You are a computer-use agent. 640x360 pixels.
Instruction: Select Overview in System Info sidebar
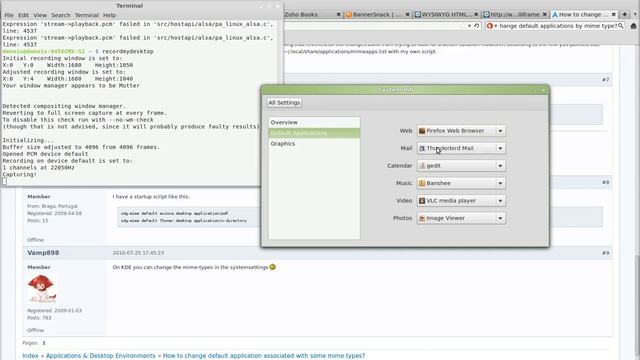tap(314, 122)
